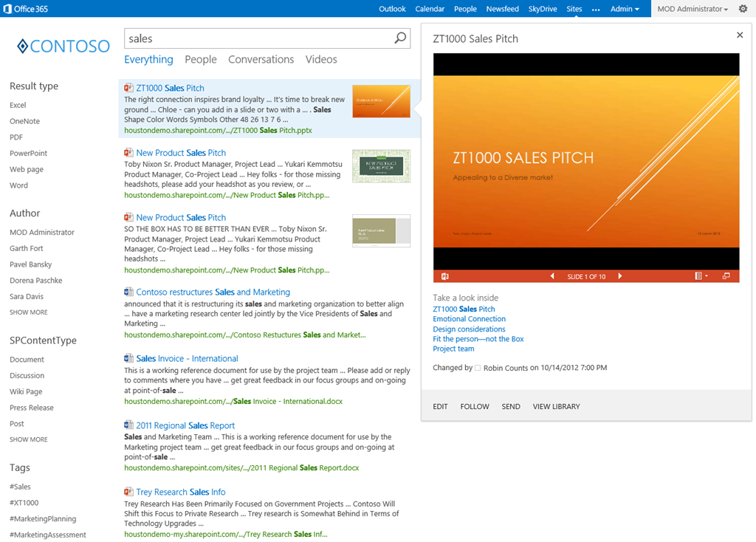Open Fit the person—not the Box link
This screenshot has height=542, width=756.
(478, 338)
